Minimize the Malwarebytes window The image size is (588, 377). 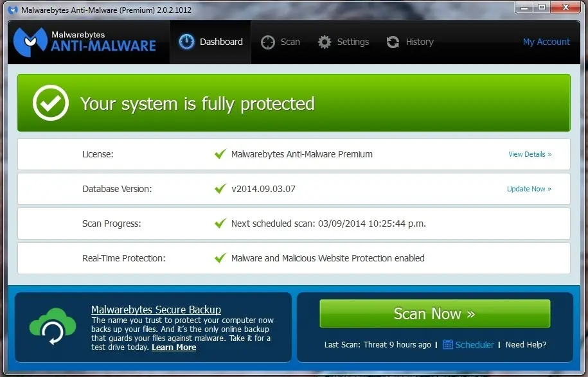click(524, 8)
